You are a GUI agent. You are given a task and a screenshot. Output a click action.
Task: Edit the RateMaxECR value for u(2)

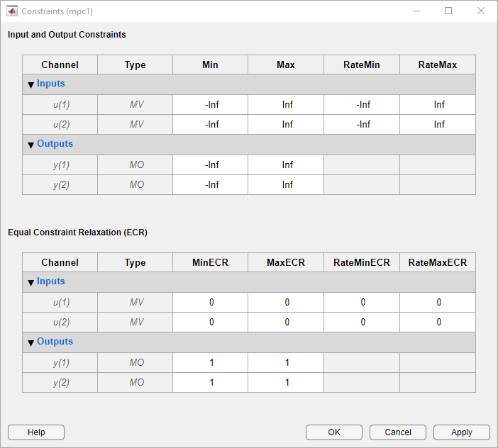[x=438, y=322]
